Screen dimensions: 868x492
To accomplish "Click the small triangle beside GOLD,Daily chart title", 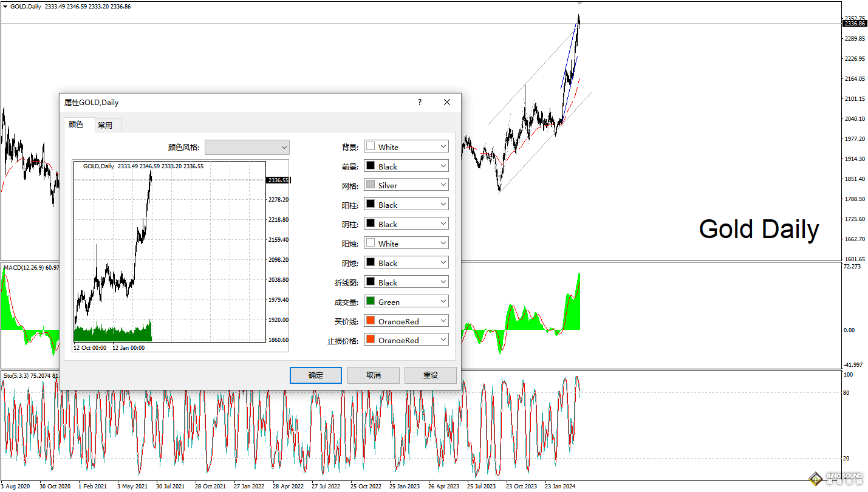I will 5,6.
